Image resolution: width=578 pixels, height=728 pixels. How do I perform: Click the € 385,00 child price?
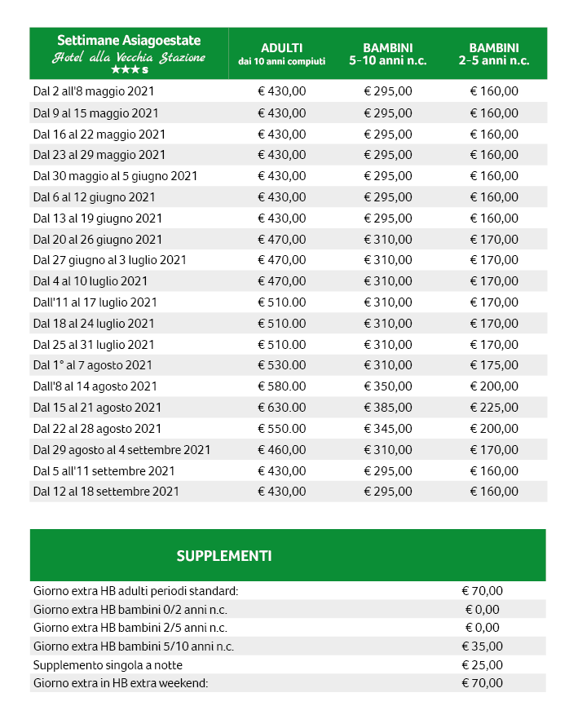[388, 408]
